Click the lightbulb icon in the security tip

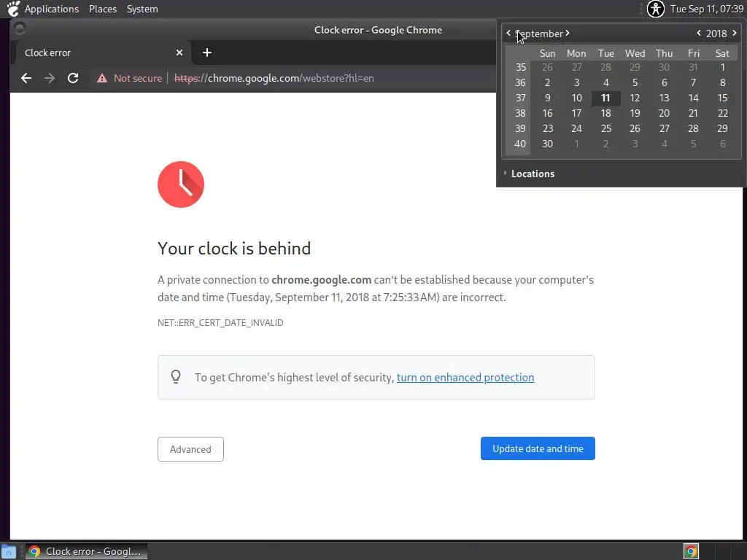pyautogui.click(x=176, y=377)
